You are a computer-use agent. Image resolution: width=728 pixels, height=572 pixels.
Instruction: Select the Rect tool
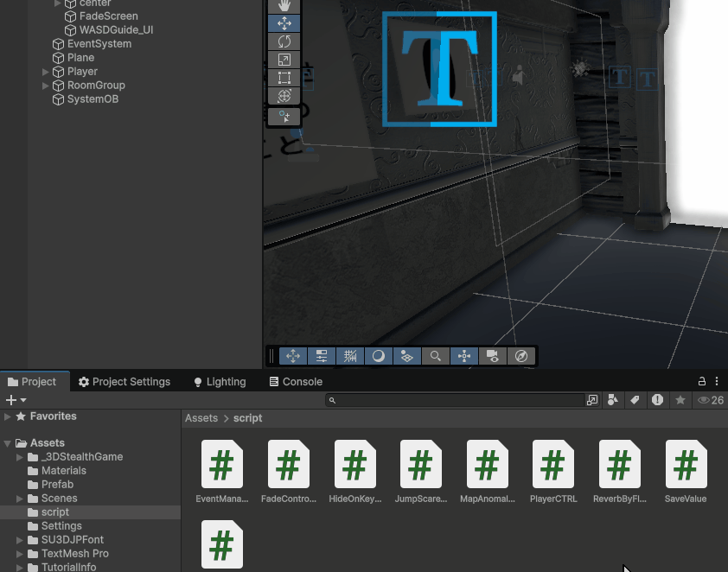click(x=284, y=78)
